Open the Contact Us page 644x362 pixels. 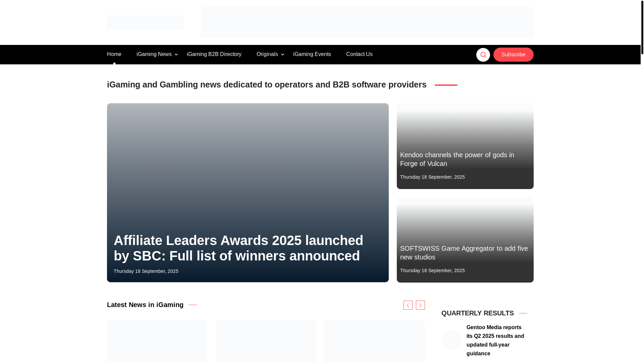[359, 54]
